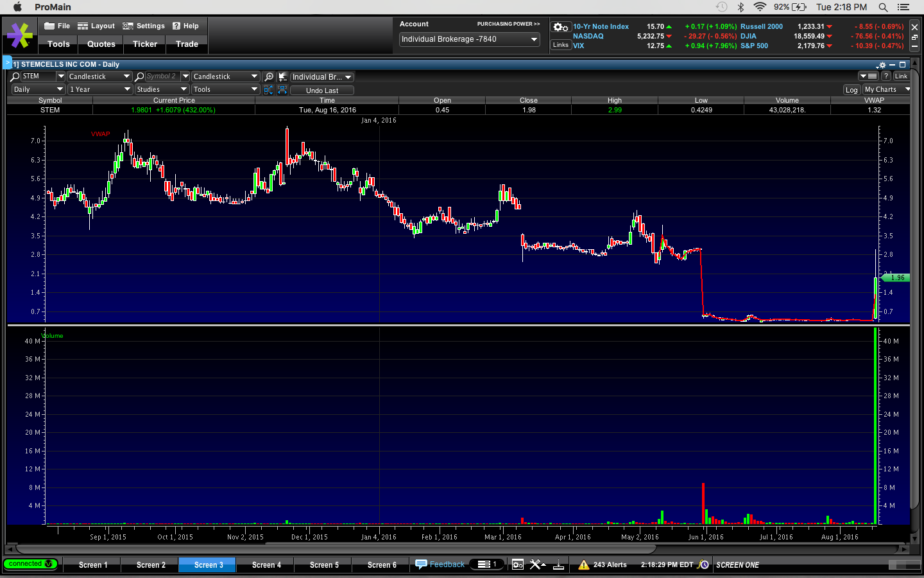Toggle the status bar list counter pill
The image size is (924, 578).
488,565
